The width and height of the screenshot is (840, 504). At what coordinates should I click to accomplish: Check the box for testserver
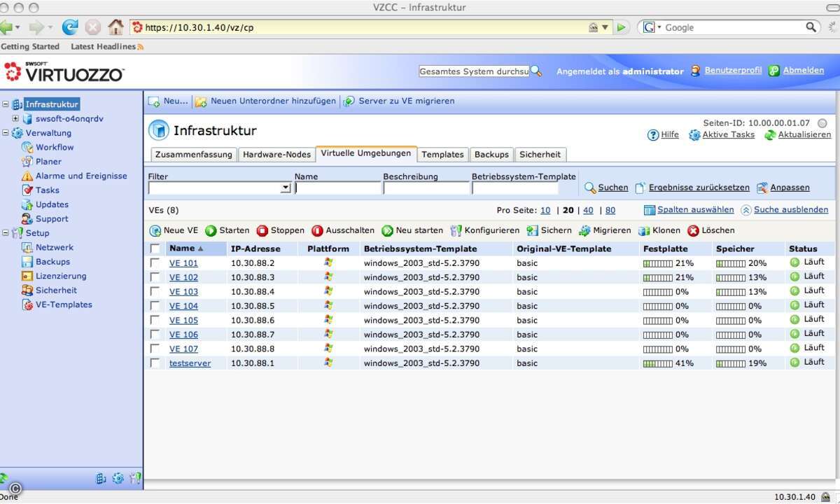point(155,363)
